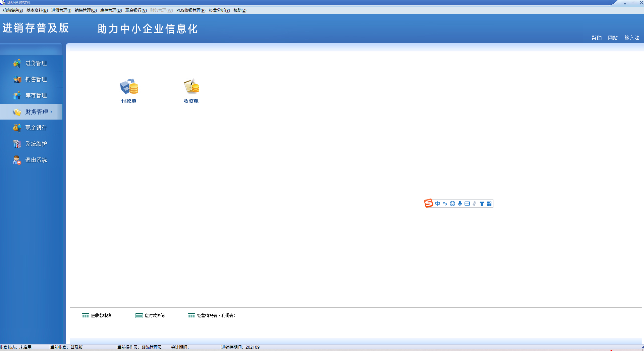The height and width of the screenshot is (351, 644).
Task: Open the 进货管理(I) menu
Action: tap(61, 10)
